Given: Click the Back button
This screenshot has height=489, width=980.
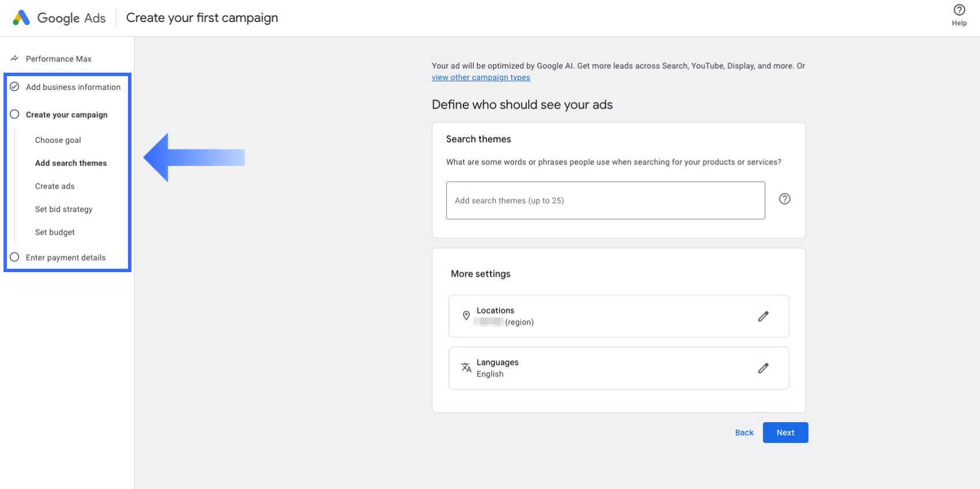Looking at the screenshot, I should pos(744,432).
